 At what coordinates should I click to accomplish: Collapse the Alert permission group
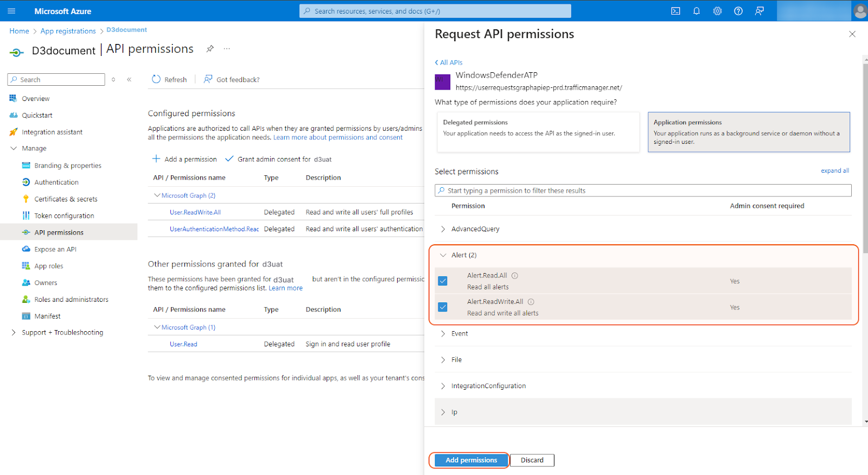point(443,255)
